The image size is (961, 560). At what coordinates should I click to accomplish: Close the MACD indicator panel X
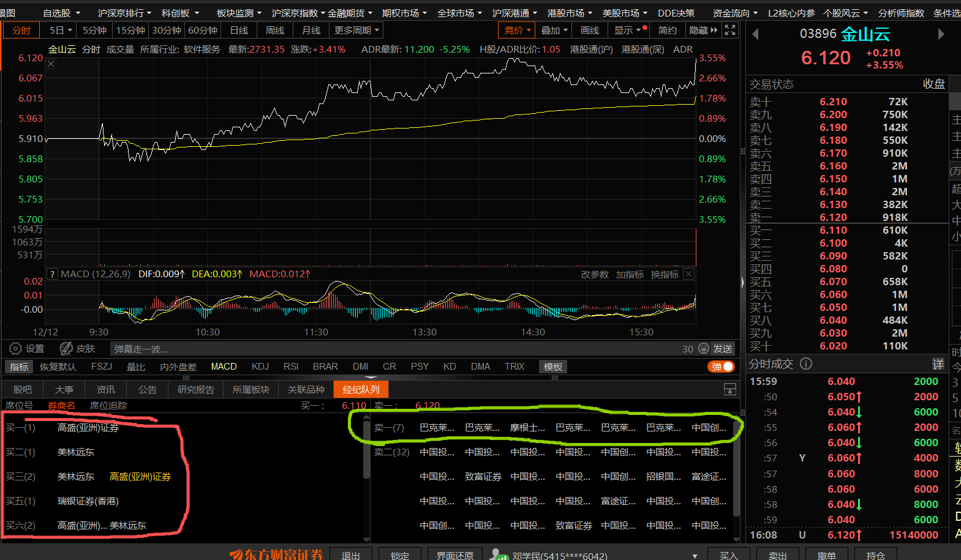[689, 274]
